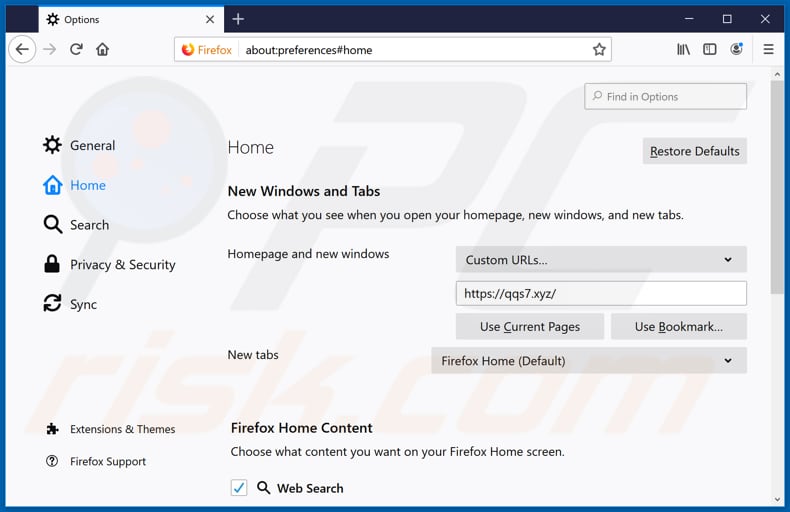790x512 pixels.
Task: Click the Restore Defaults button
Action: point(694,151)
